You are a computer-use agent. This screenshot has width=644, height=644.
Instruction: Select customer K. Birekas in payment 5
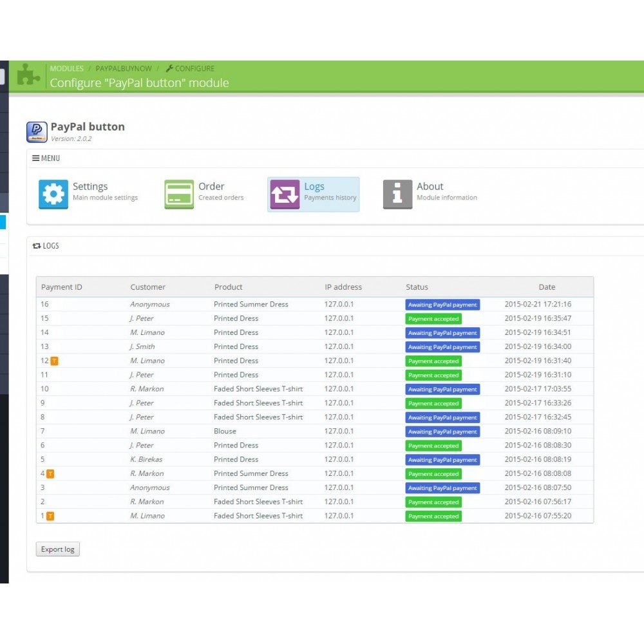tap(146, 459)
